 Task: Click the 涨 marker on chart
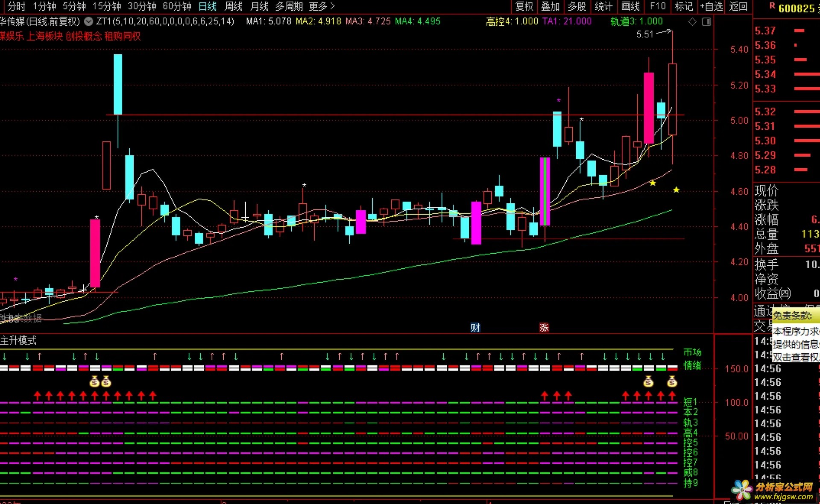(544, 328)
